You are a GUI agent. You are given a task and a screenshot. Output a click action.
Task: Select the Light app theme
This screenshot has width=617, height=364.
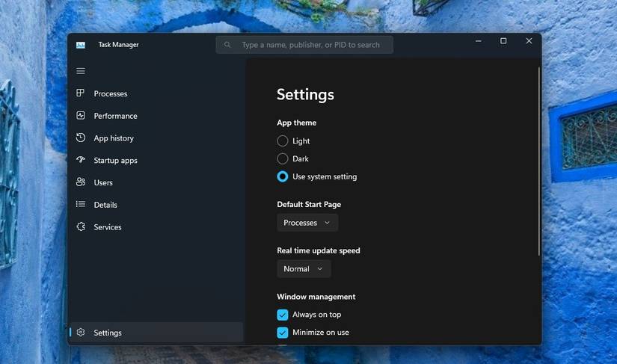(283, 141)
